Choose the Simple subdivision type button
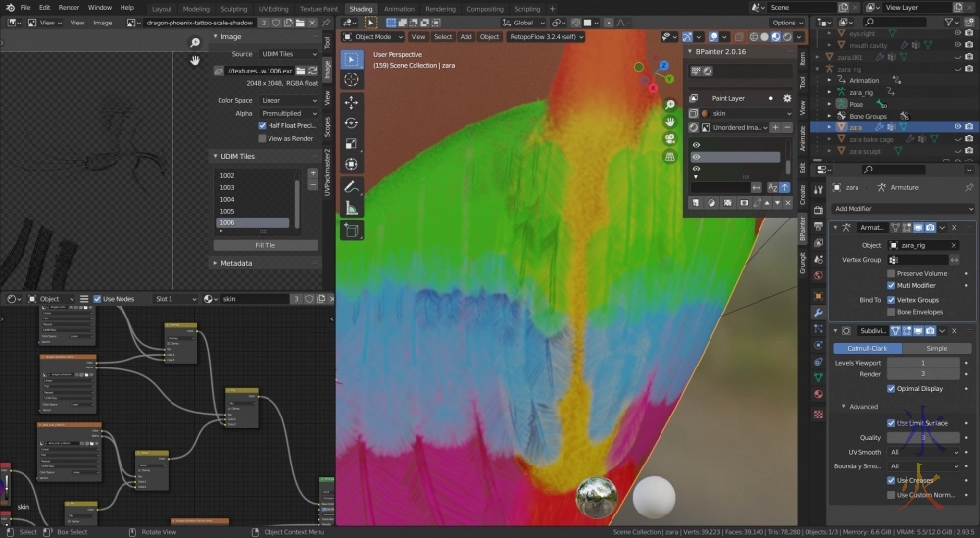Screen dimensions: 980x538 (936, 348)
